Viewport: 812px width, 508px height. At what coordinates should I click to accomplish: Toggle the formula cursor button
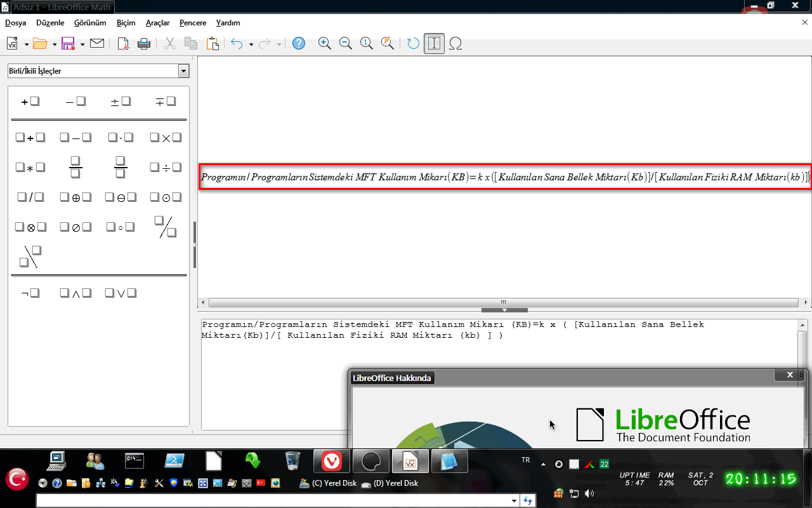[x=434, y=43]
